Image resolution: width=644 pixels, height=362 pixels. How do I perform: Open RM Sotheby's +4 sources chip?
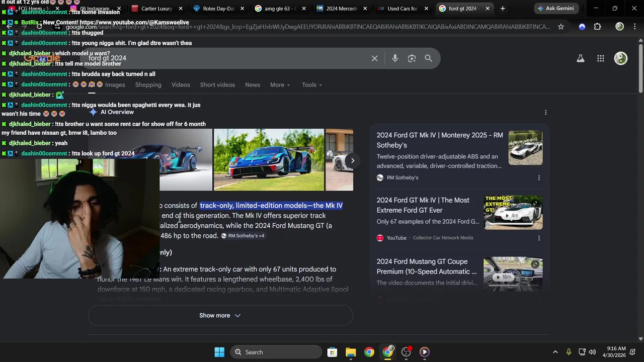click(x=243, y=236)
